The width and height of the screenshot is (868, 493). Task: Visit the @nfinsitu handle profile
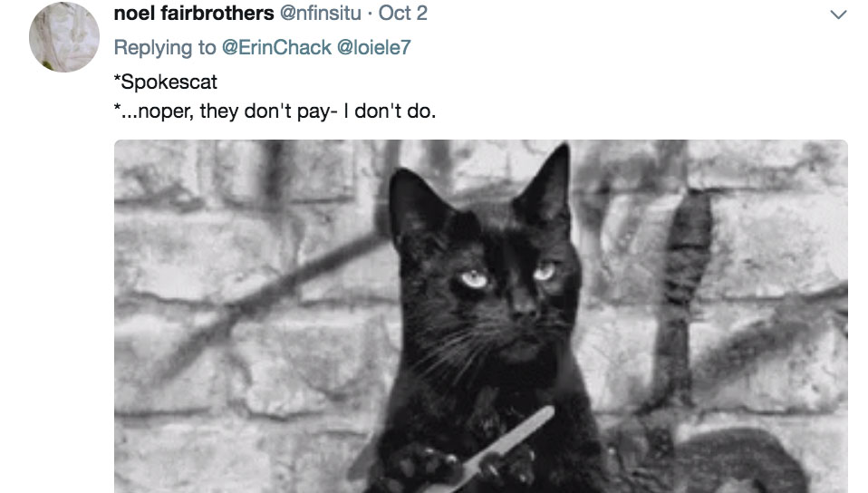click(x=321, y=13)
